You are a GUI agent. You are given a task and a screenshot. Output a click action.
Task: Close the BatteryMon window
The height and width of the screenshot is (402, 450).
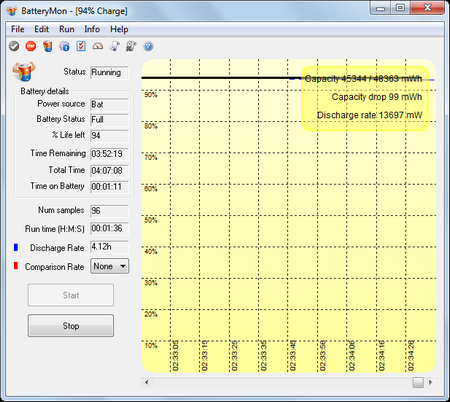pyautogui.click(x=428, y=8)
